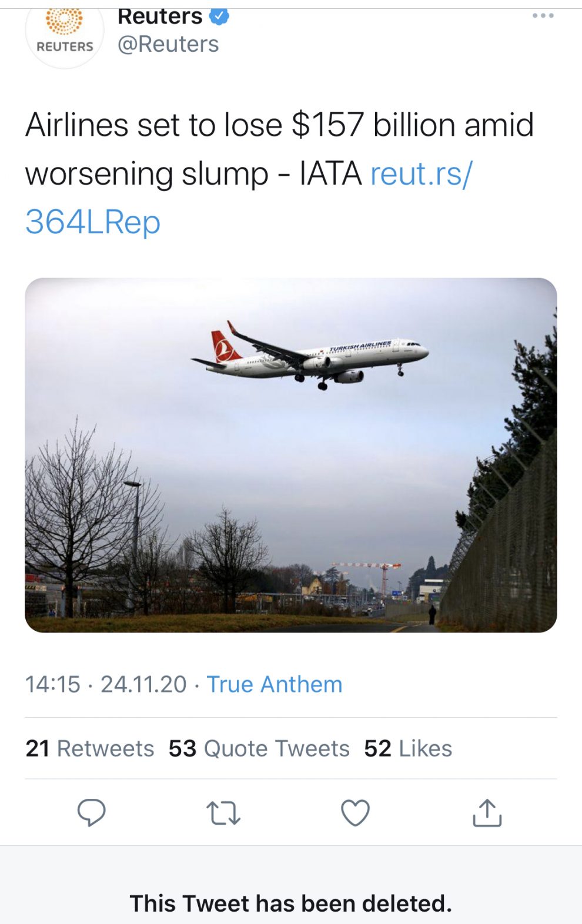This screenshot has width=582, height=924.
Task: Tap the @Reuters handle
Action: click(x=168, y=44)
